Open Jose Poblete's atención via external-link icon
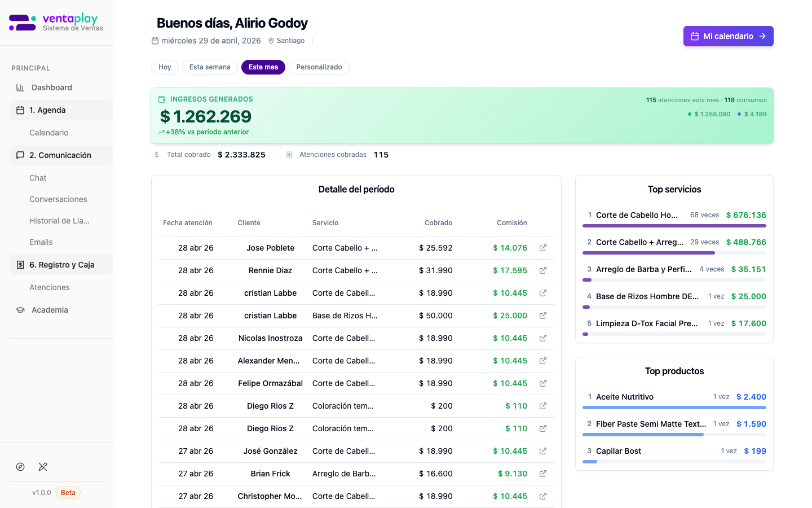812x508 pixels. pos(542,248)
